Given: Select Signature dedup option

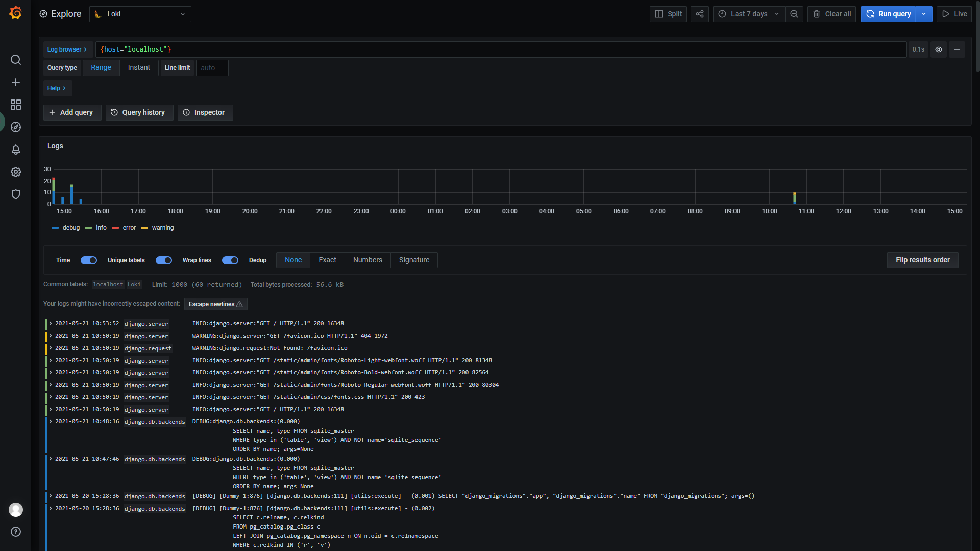Looking at the screenshot, I should pyautogui.click(x=414, y=260).
